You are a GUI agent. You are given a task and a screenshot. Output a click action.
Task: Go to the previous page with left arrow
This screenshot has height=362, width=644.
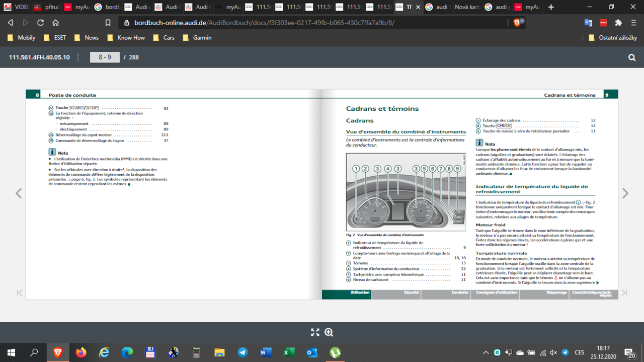click(x=19, y=193)
